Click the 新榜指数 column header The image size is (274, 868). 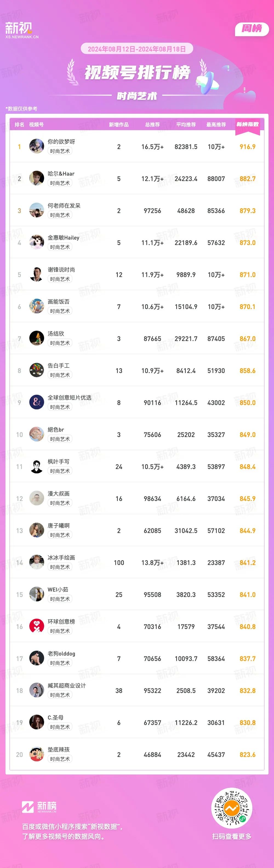(x=248, y=124)
